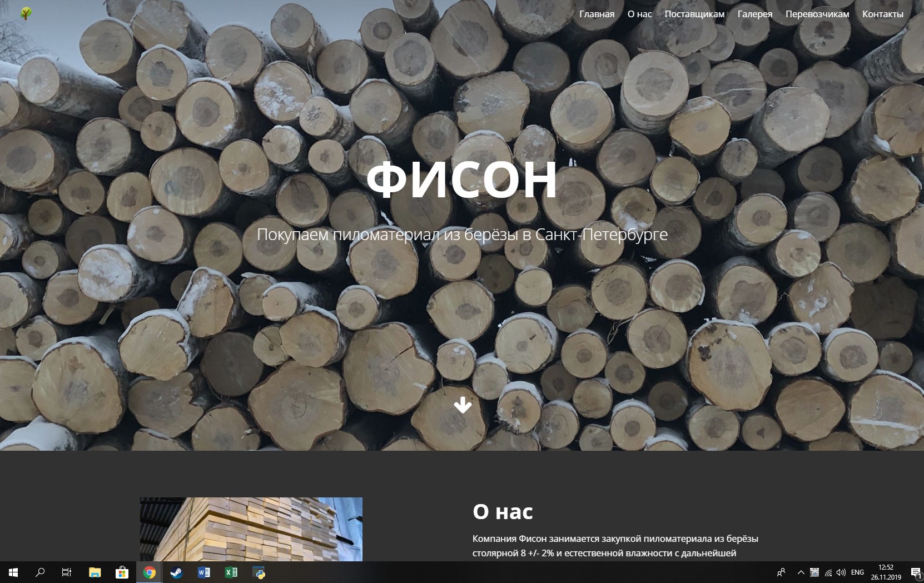Open Wi-Fi network tray icon

coord(828,572)
